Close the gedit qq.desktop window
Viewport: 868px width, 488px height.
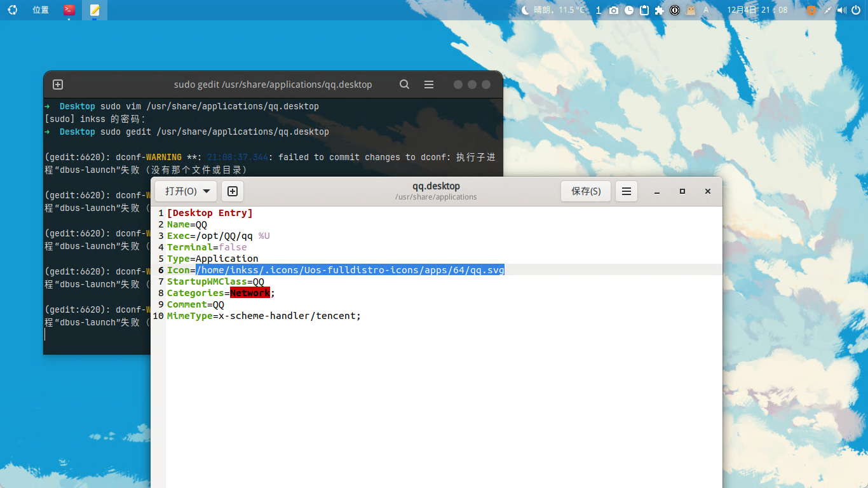[708, 191]
